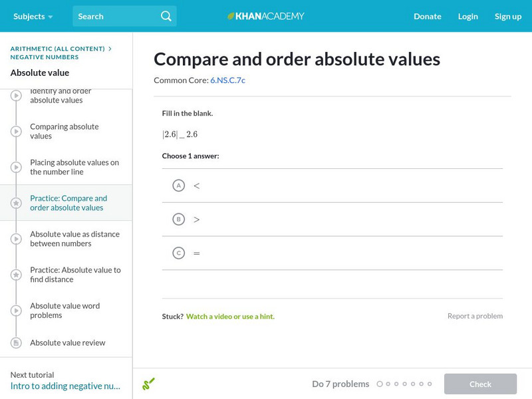Click play icon beside Placing absolute values

tap(16, 167)
